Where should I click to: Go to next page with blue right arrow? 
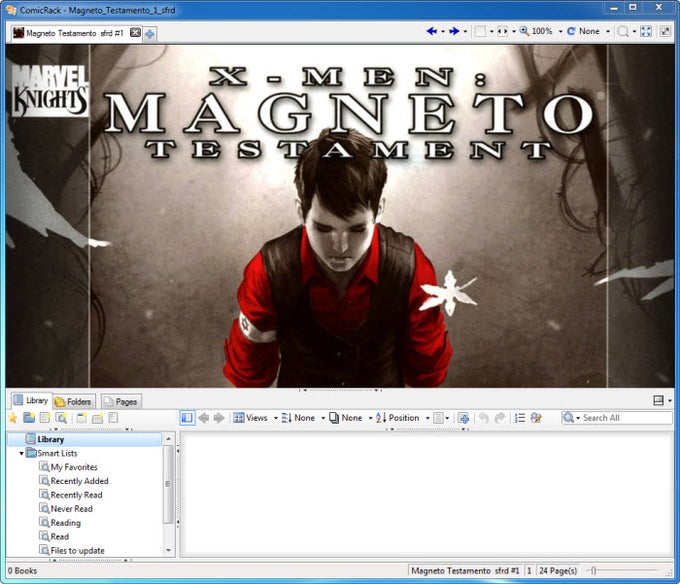pyautogui.click(x=454, y=31)
